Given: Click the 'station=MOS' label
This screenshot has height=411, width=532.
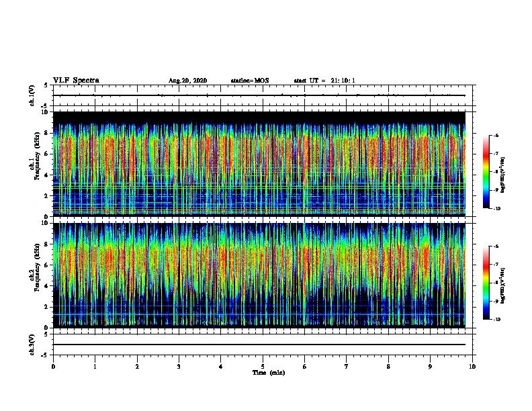Looking at the screenshot, I should (x=250, y=81).
